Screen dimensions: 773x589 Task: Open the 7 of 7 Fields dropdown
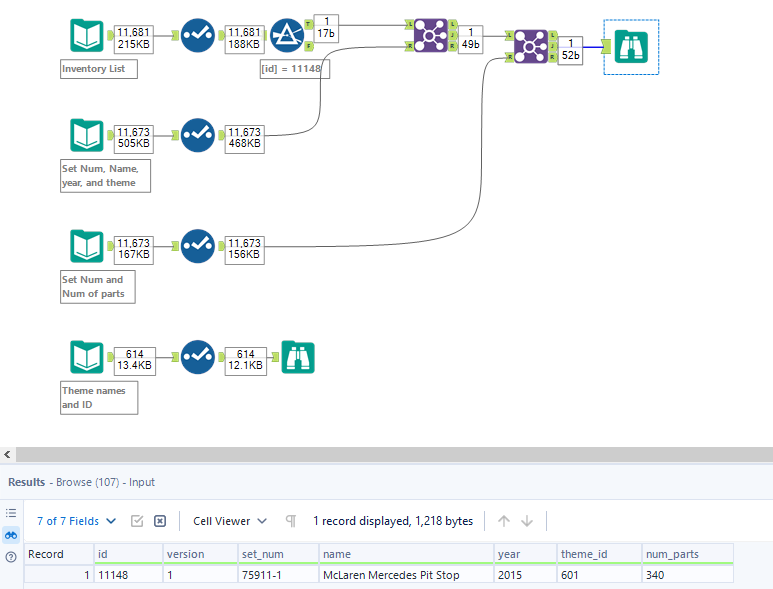(x=76, y=521)
